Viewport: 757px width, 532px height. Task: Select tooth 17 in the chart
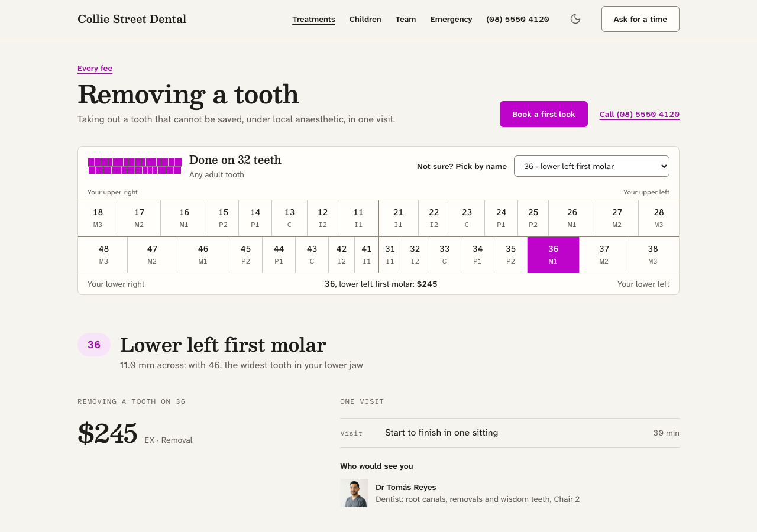pos(140,218)
